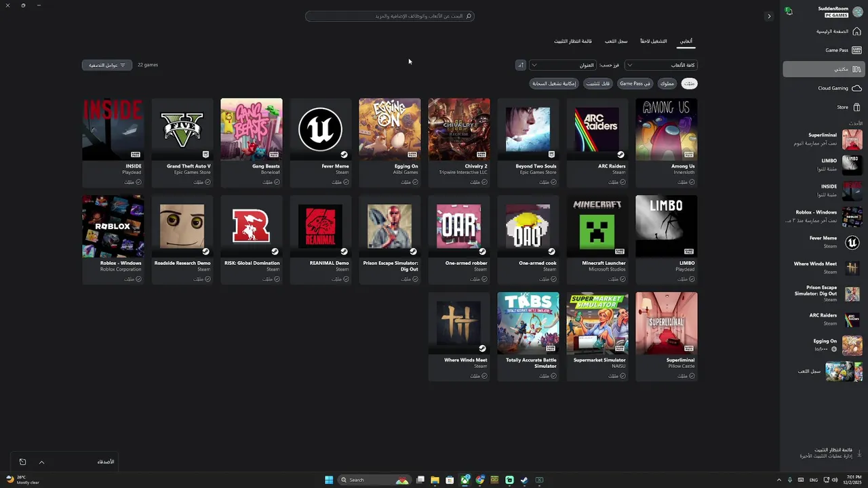Open the INSIDE game card in grid
This screenshot has height=488, width=868.
click(113, 142)
